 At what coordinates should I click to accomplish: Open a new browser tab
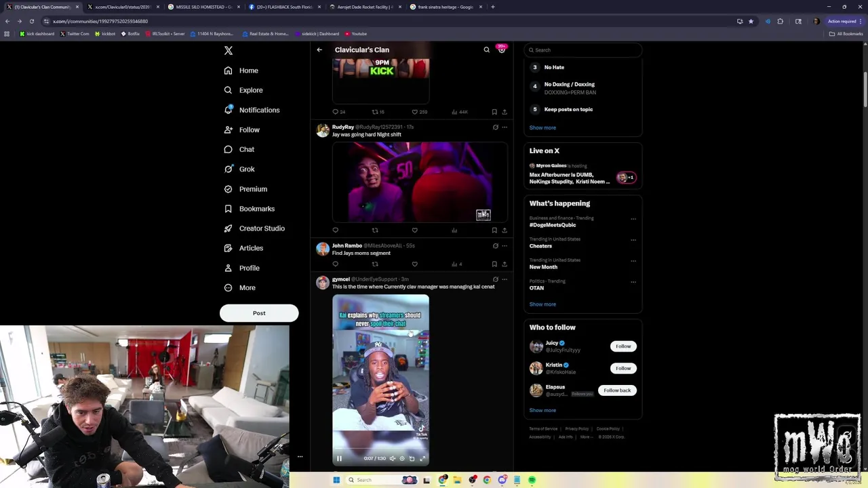tap(493, 7)
